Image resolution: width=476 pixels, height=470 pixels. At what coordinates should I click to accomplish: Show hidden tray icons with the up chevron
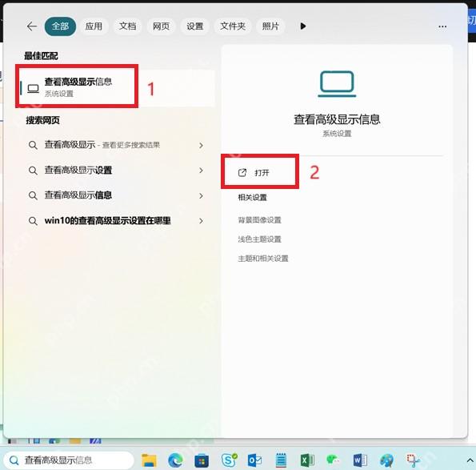coord(470,460)
